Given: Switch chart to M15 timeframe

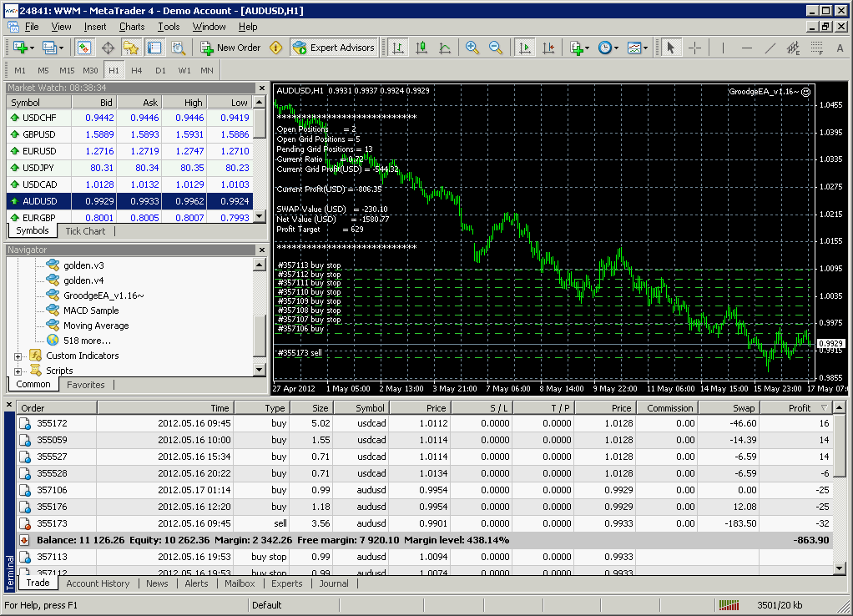Looking at the screenshot, I should pyautogui.click(x=67, y=70).
